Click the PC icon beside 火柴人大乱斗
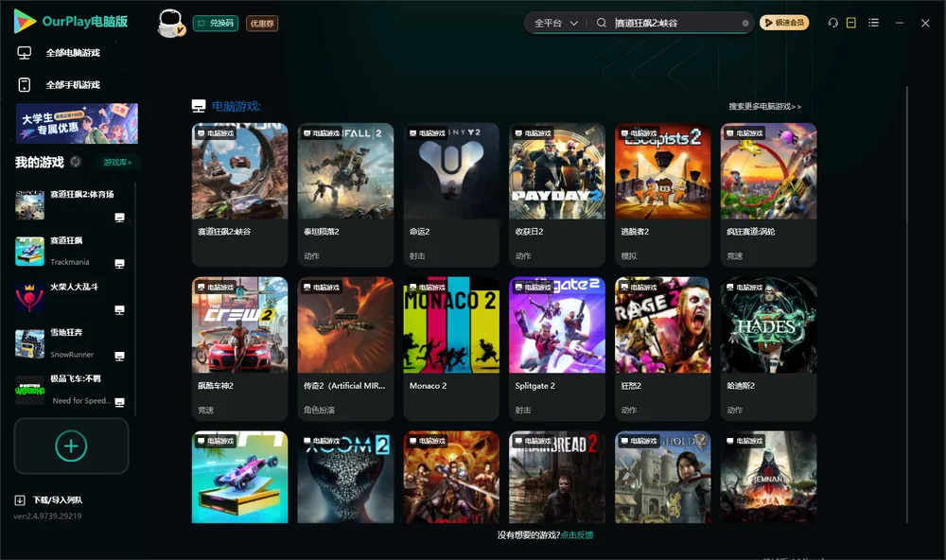Image resolution: width=946 pixels, height=560 pixels. click(x=119, y=310)
